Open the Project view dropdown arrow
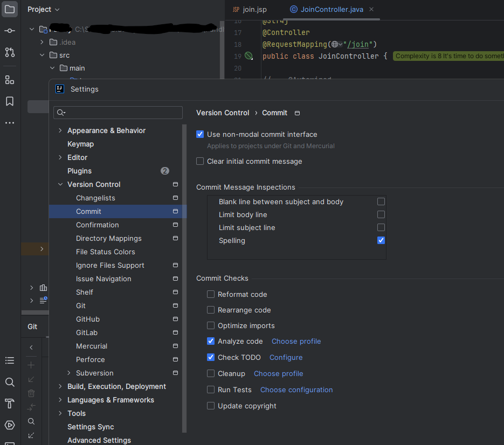The image size is (504, 445). tap(57, 10)
